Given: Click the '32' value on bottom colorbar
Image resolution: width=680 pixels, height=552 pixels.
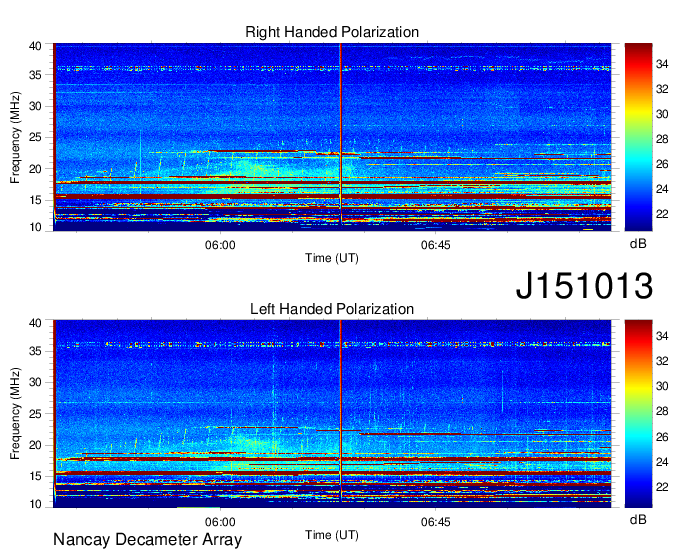Looking at the screenshot, I should [x=662, y=361].
